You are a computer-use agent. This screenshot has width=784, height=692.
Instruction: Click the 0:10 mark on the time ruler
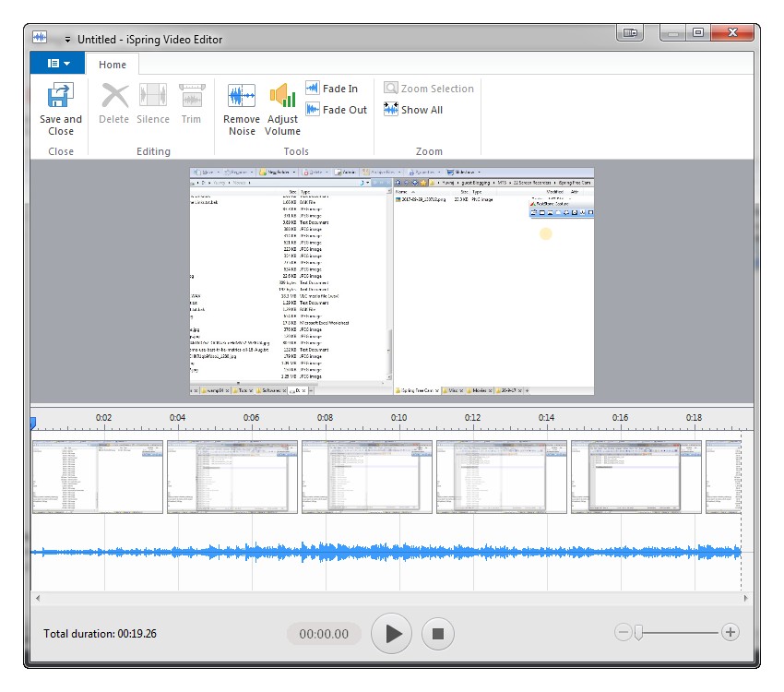399,417
